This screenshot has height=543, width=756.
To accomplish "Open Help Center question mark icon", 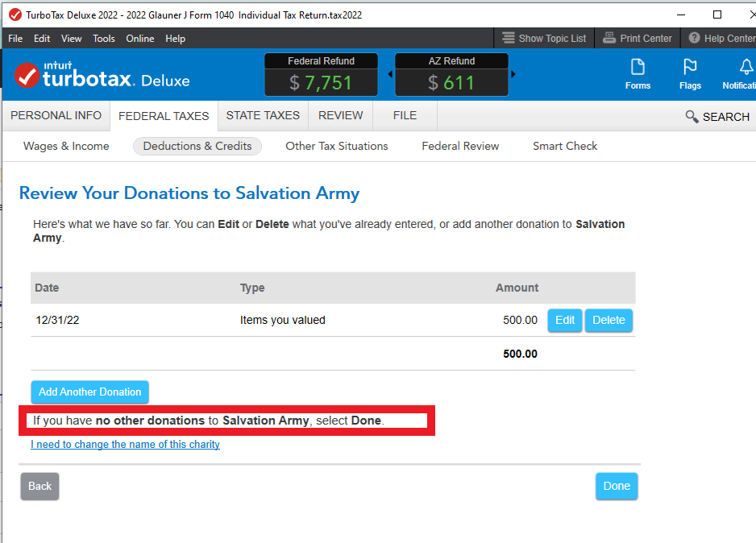I will tap(694, 38).
